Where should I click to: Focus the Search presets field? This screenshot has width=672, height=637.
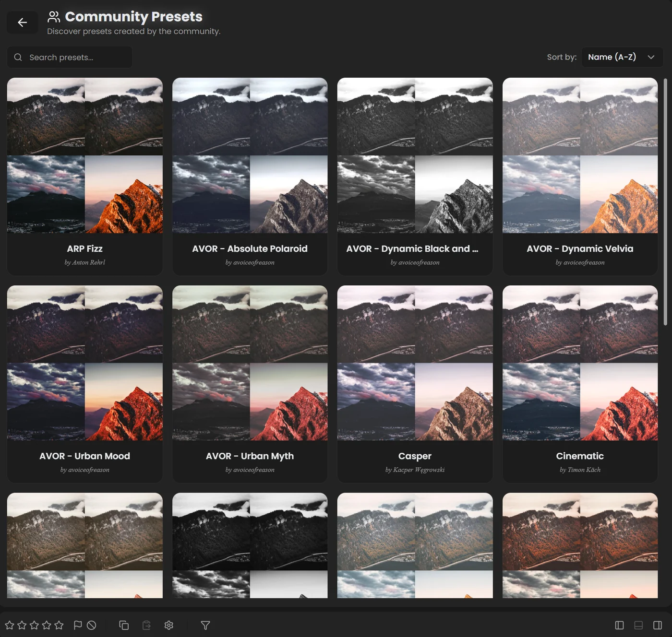(70, 57)
